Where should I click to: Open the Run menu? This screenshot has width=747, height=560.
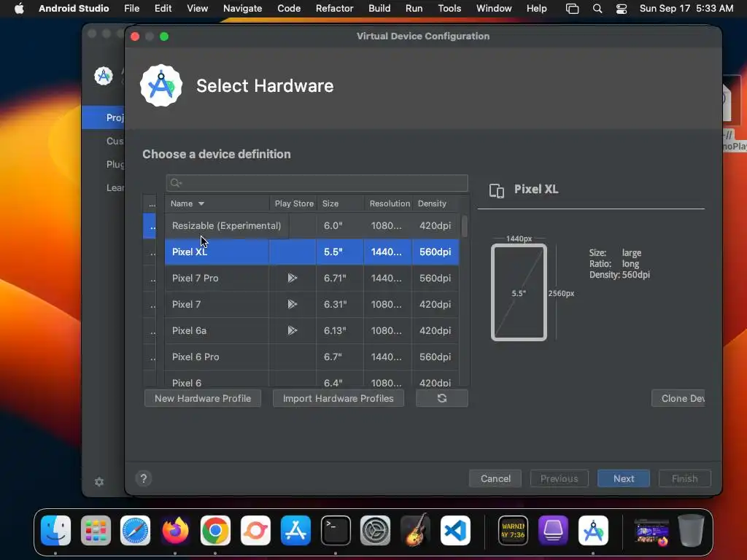point(414,8)
